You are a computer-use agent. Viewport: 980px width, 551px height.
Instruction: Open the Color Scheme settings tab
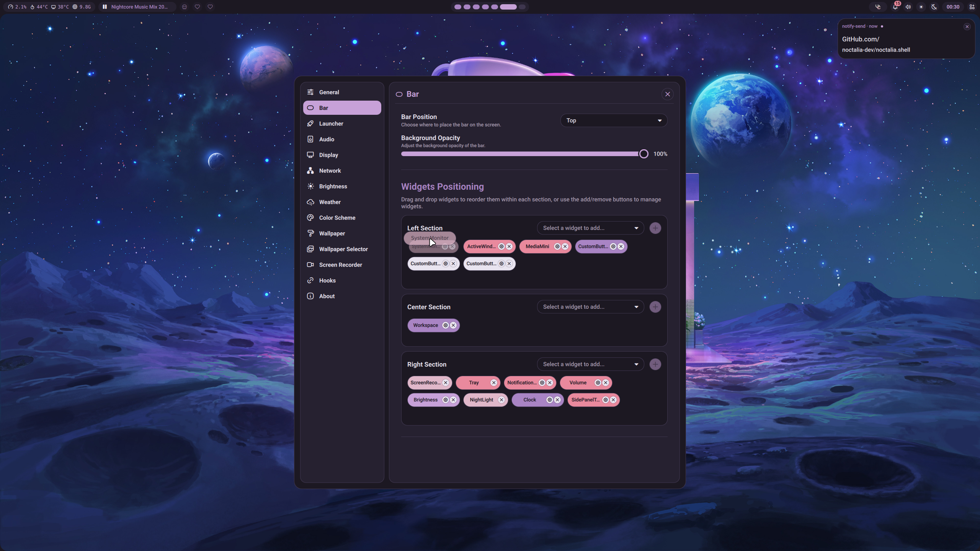[337, 218]
